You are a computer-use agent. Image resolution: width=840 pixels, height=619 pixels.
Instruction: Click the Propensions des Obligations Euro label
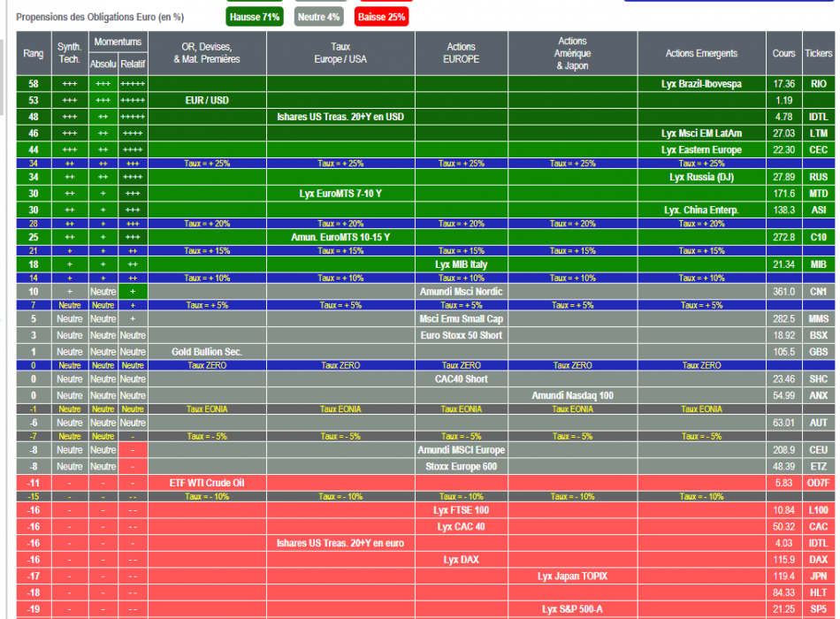(x=100, y=17)
